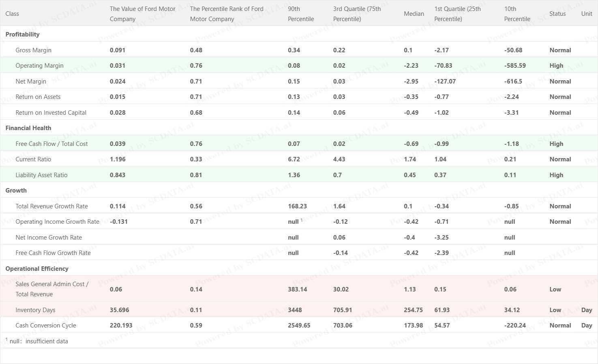Click Inventory Days 3rd quartile 705.91
The image size is (598, 364).
(x=343, y=310)
